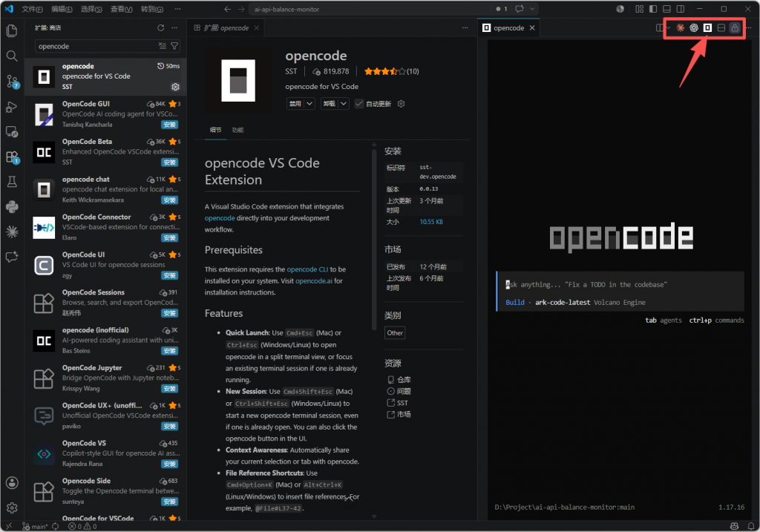This screenshot has width=760, height=532.
Task: Open the Extensions view in activity bar
Action: tap(12, 157)
